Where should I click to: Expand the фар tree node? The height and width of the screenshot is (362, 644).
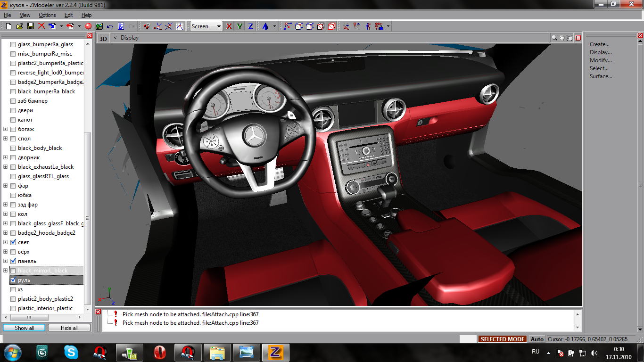tap(6, 186)
